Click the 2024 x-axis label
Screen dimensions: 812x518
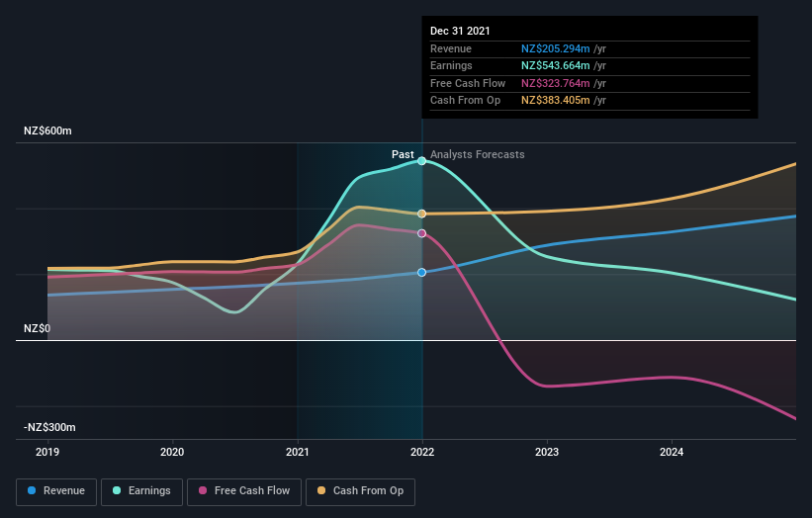(x=672, y=453)
